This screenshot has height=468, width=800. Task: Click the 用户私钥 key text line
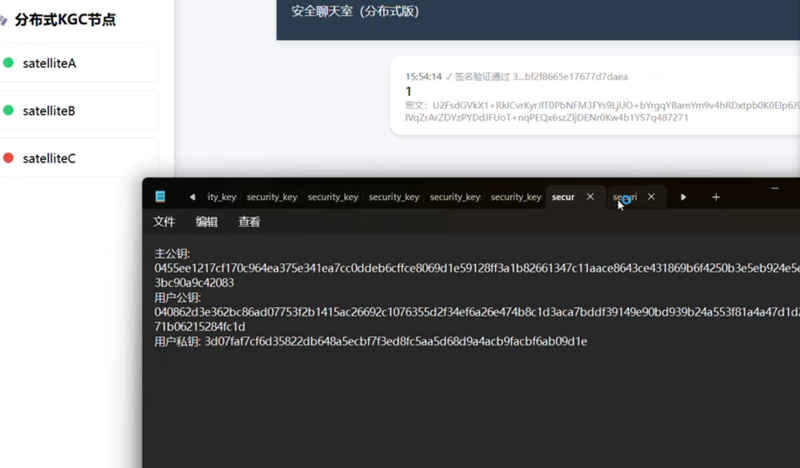click(370, 341)
